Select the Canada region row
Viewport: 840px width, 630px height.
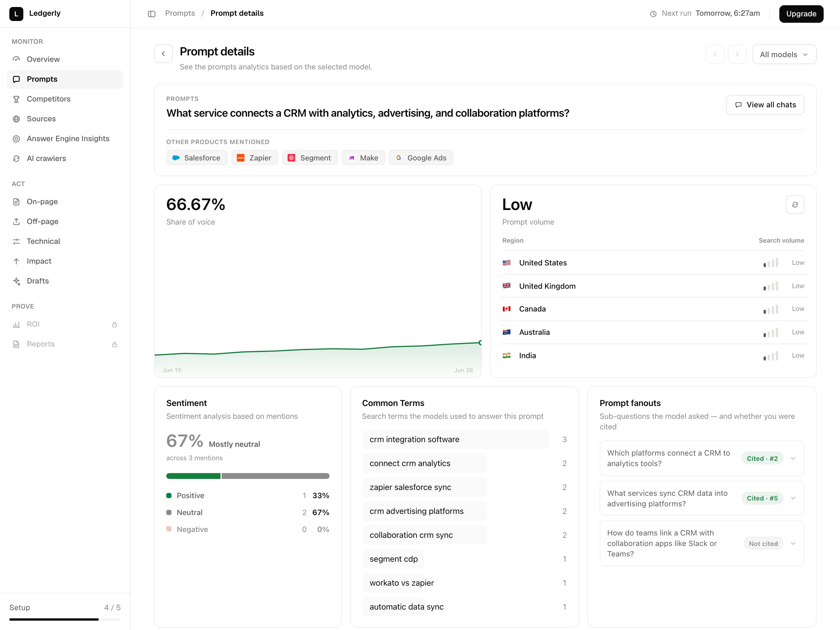pos(653,309)
